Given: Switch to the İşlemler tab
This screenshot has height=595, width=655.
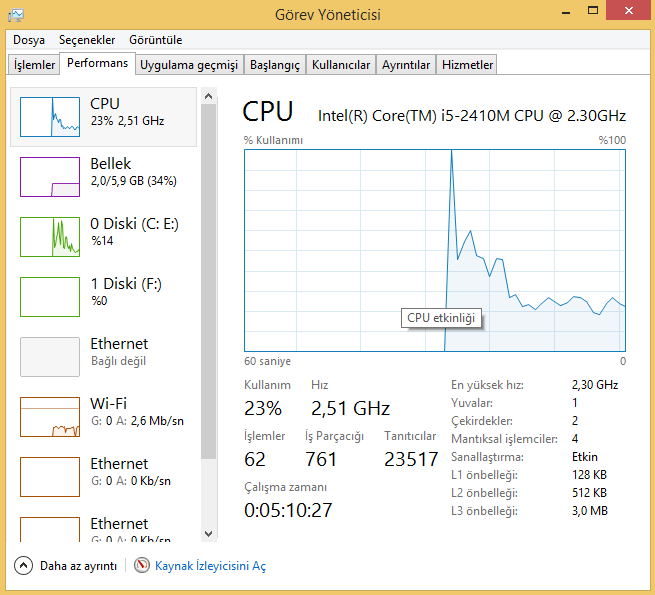Looking at the screenshot, I should [34, 65].
